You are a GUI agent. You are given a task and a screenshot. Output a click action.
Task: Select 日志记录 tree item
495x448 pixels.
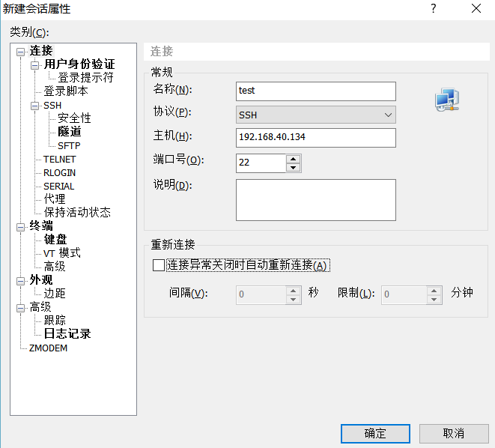coord(67,334)
